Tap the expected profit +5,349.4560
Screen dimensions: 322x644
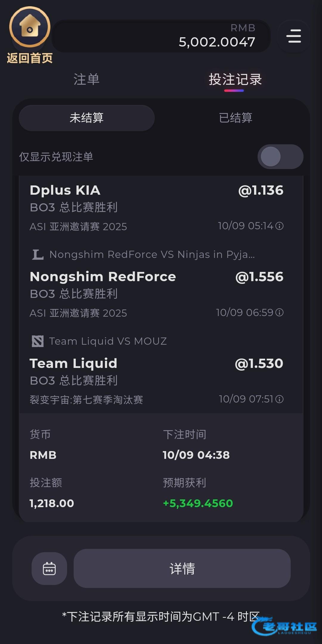198,503
